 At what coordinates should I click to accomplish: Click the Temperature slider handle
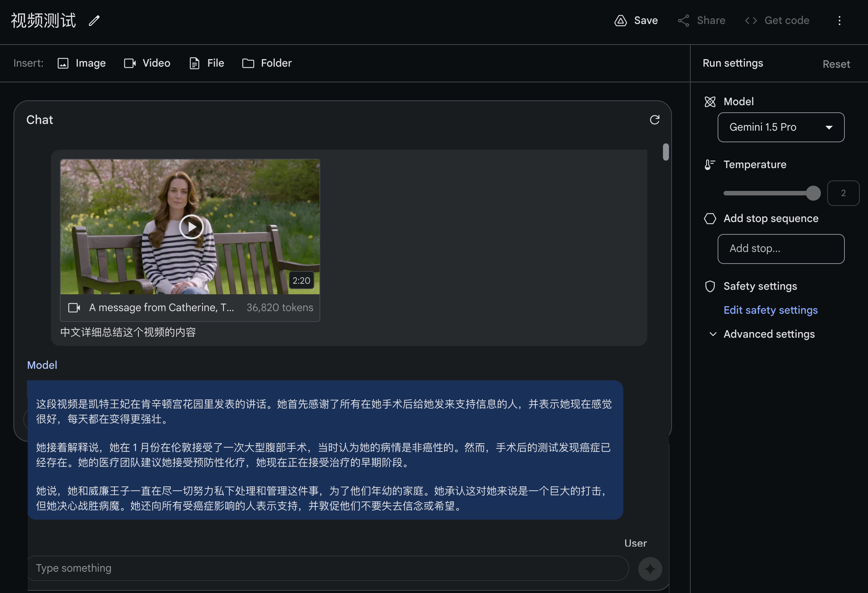pyautogui.click(x=813, y=193)
